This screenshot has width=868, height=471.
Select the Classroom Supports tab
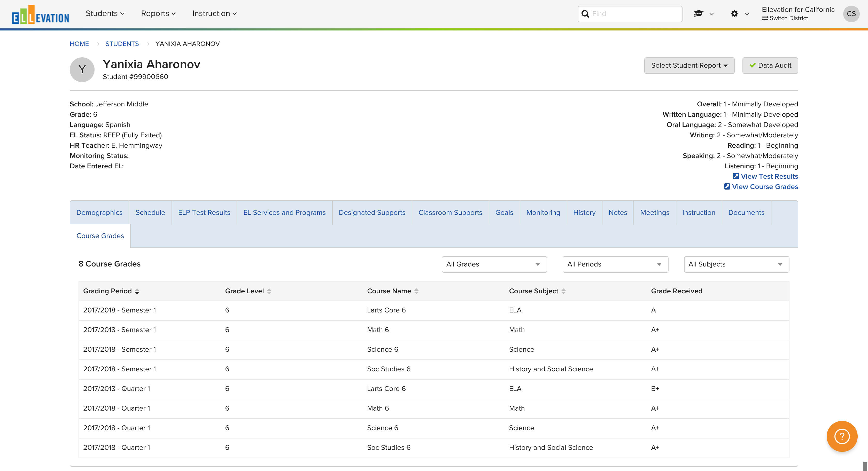[450, 213]
